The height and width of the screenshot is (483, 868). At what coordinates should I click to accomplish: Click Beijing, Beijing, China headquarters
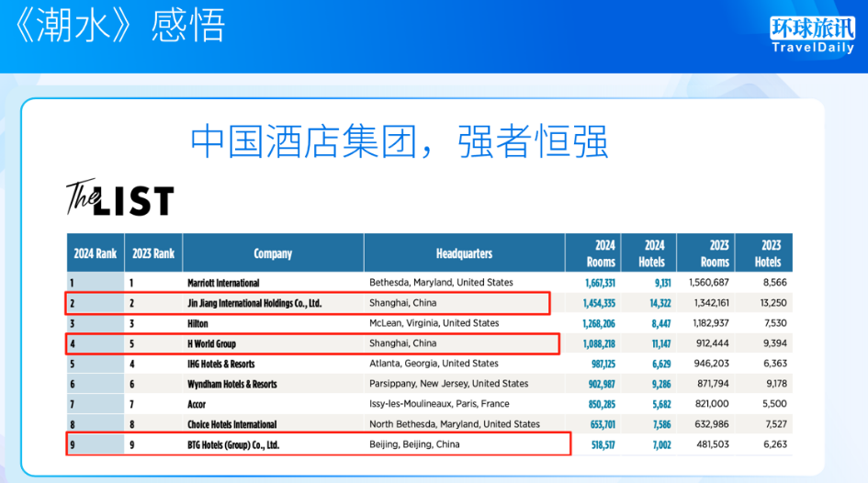coord(414,444)
